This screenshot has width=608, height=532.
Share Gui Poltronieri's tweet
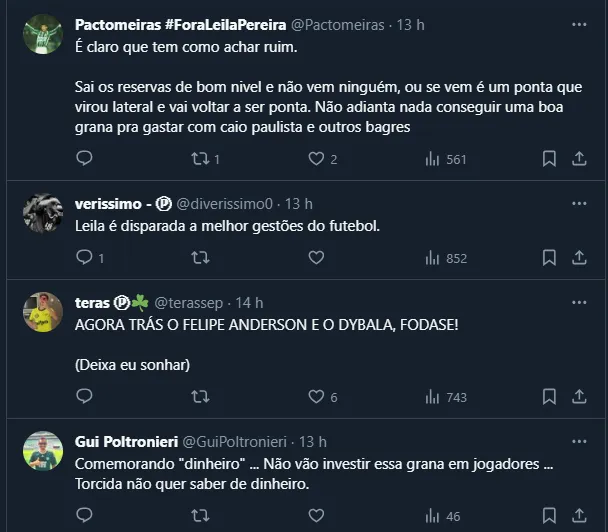click(x=579, y=516)
